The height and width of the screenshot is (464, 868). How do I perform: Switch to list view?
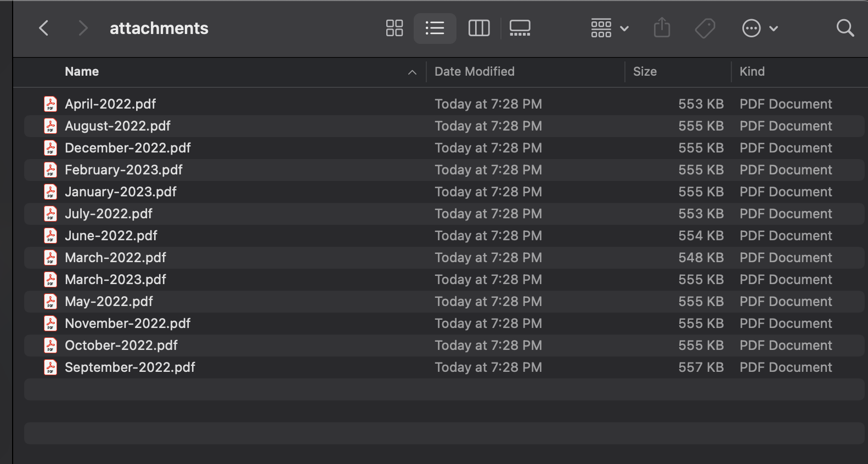(x=435, y=28)
